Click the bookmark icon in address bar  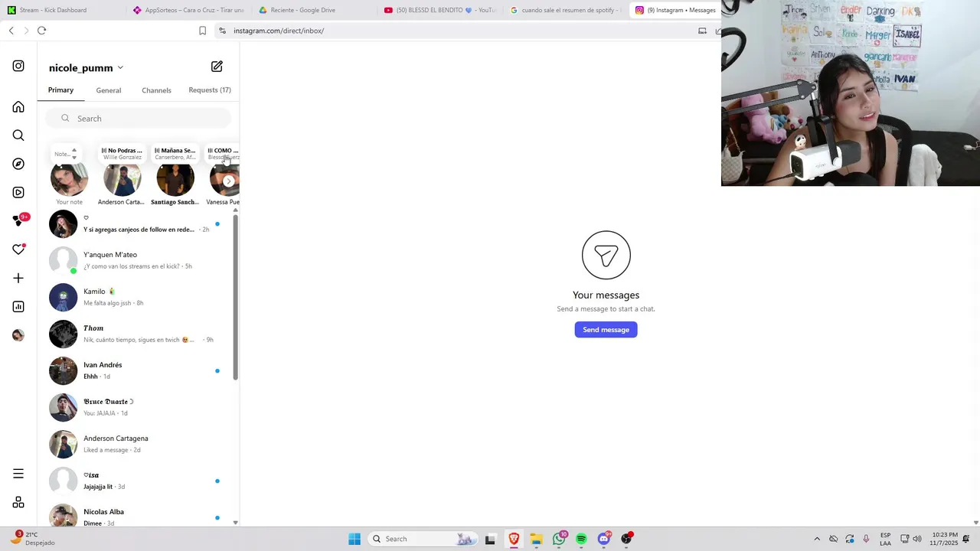coord(202,31)
